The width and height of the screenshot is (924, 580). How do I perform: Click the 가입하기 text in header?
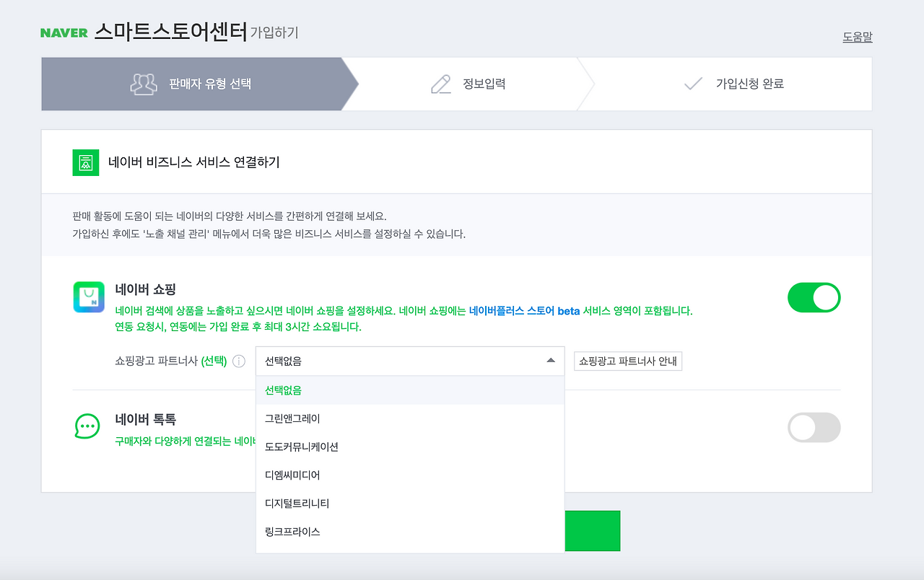[274, 33]
